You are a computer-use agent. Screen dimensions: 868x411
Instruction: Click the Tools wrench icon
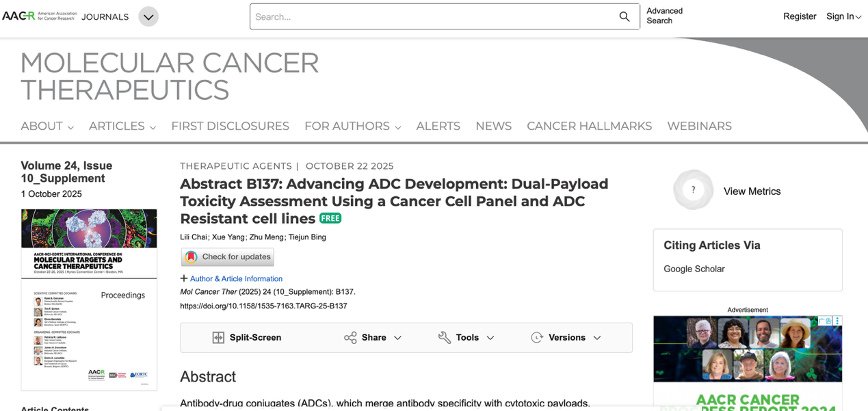click(x=445, y=338)
